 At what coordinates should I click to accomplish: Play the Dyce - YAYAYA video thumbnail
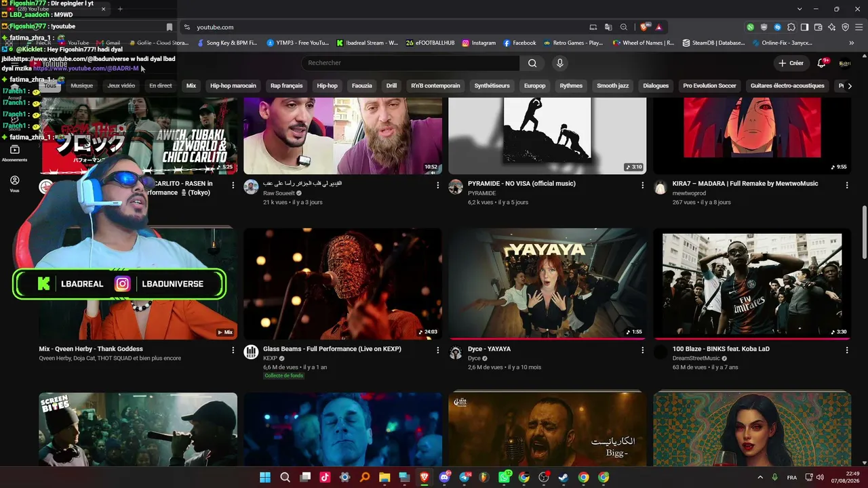[547, 283]
